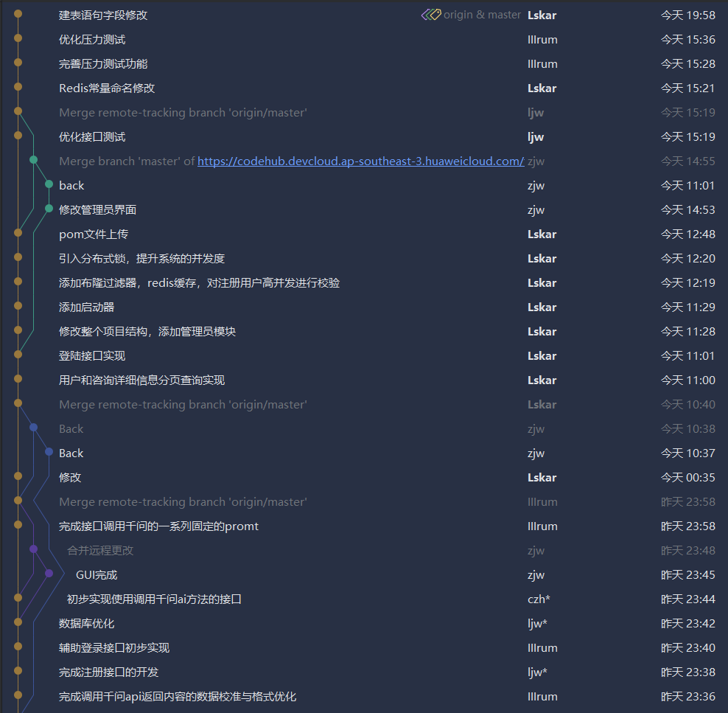Select commit Redis常量命名修改
The image size is (728, 713).
[107, 88]
